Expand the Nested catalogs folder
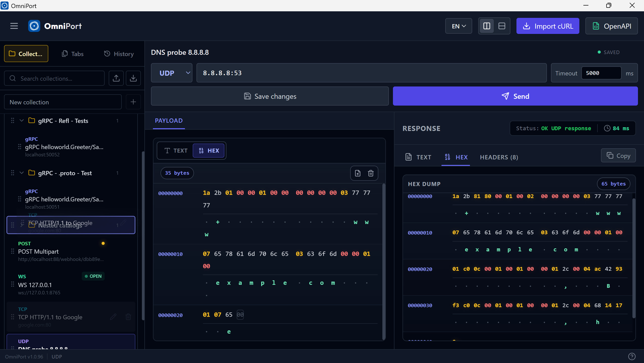This screenshot has height=363, width=644. pos(22,225)
